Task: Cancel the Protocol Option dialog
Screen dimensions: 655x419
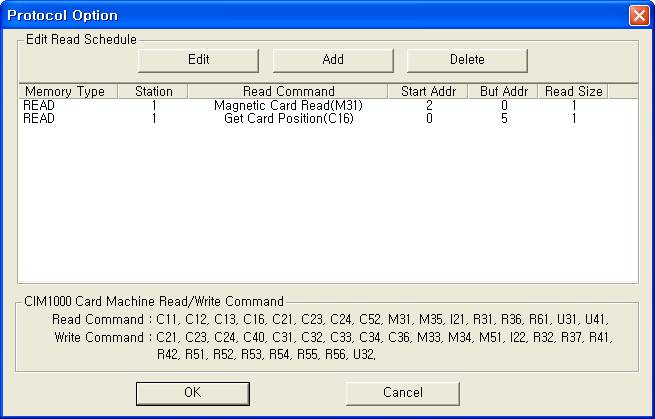Action: (x=402, y=393)
